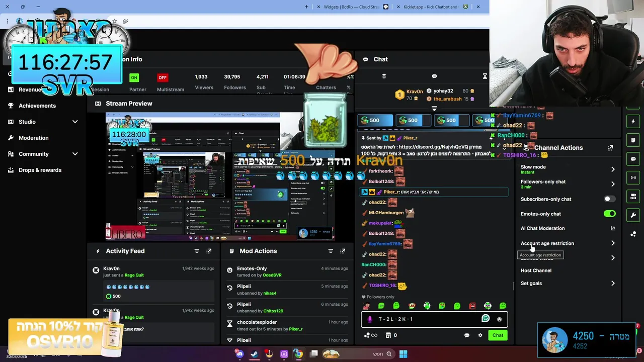The width and height of the screenshot is (644, 362).
Task: Open Chitos126 link in Mod Actions
Action: (x=273, y=311)
